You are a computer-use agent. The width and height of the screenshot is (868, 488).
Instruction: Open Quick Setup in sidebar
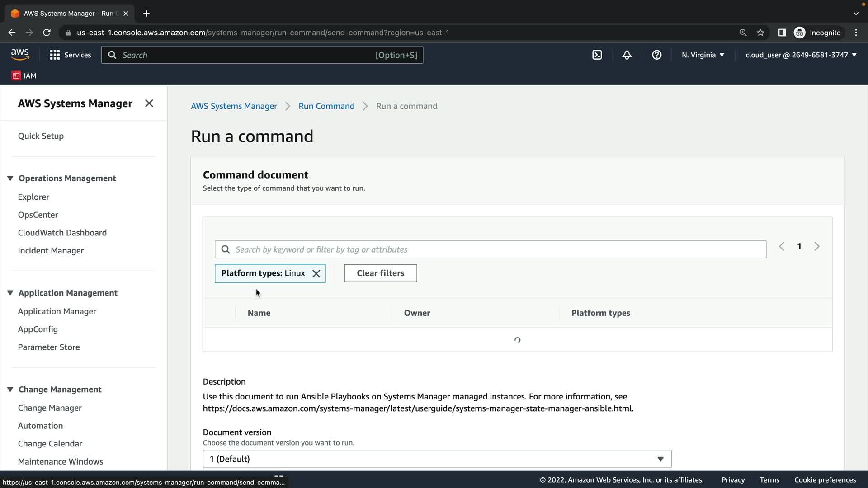pos(41,136)
